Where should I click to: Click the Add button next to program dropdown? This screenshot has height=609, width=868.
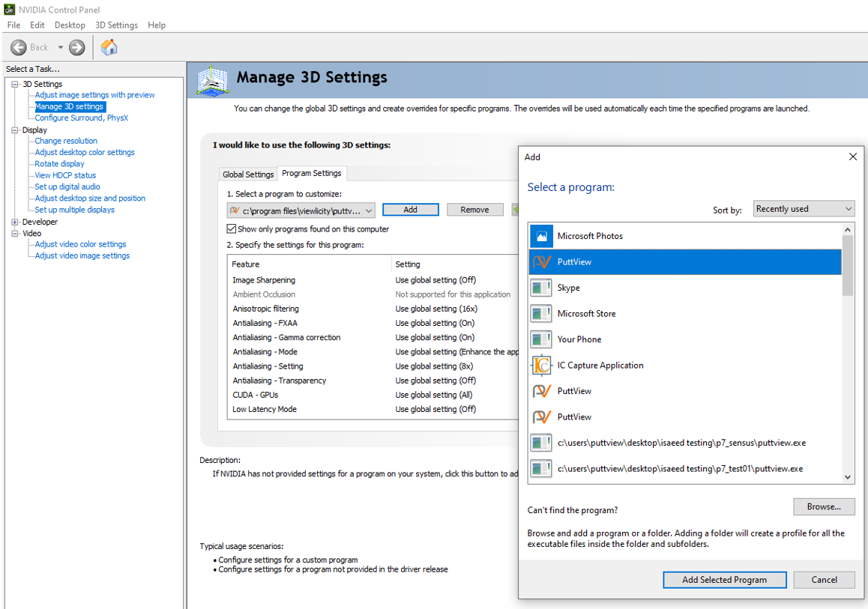point(410,210)
